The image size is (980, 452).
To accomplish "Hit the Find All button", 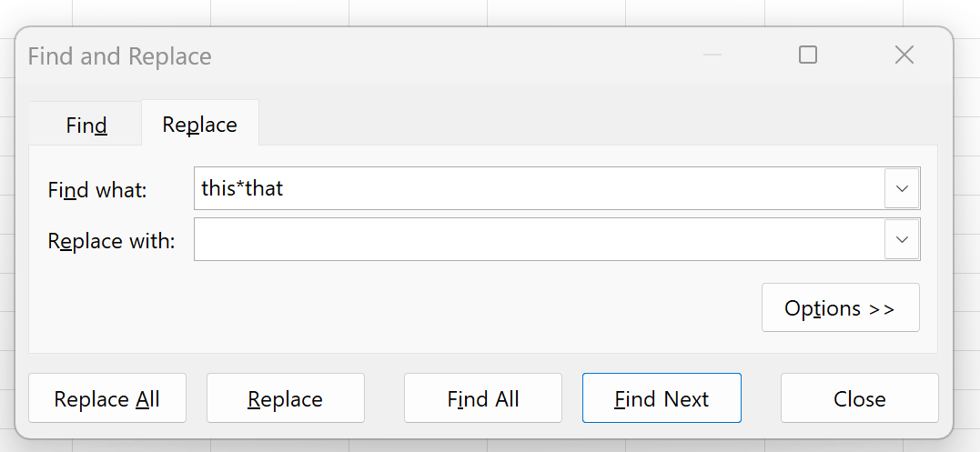I will [x=482, y=398].
